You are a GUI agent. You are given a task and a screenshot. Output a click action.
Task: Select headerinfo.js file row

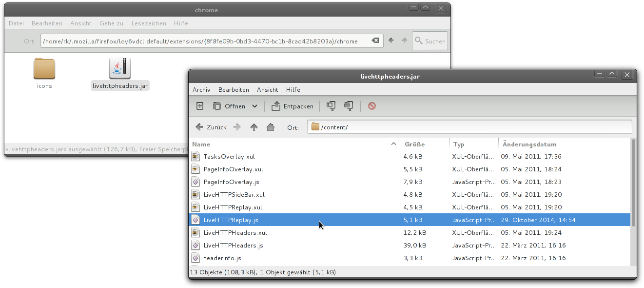tap(410, 258)
